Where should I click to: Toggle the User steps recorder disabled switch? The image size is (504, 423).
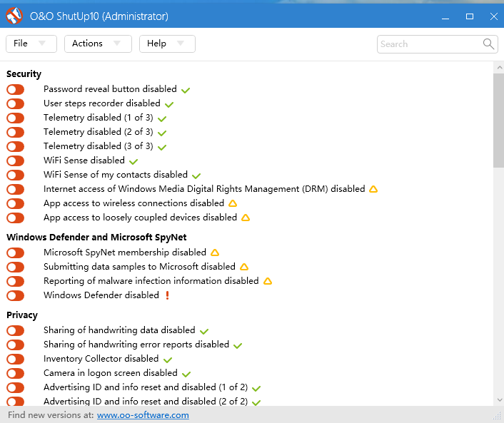pyautogui.click(x=15, y=104)
